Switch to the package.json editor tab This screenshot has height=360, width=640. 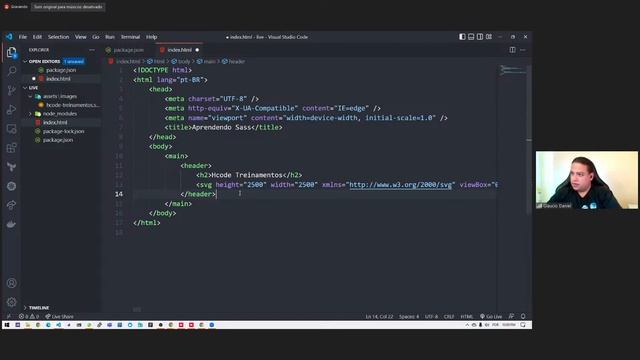pos(129,50)
